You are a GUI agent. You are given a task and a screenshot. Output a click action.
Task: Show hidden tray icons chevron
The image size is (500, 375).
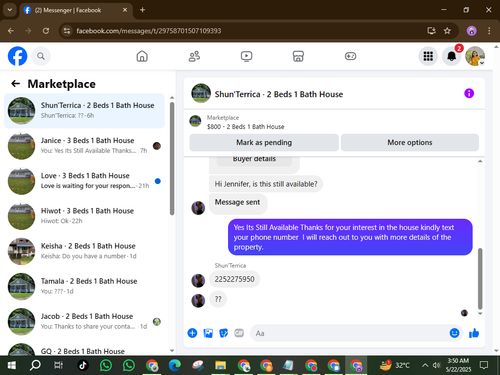pyautogui.click(x=425, y=365)
